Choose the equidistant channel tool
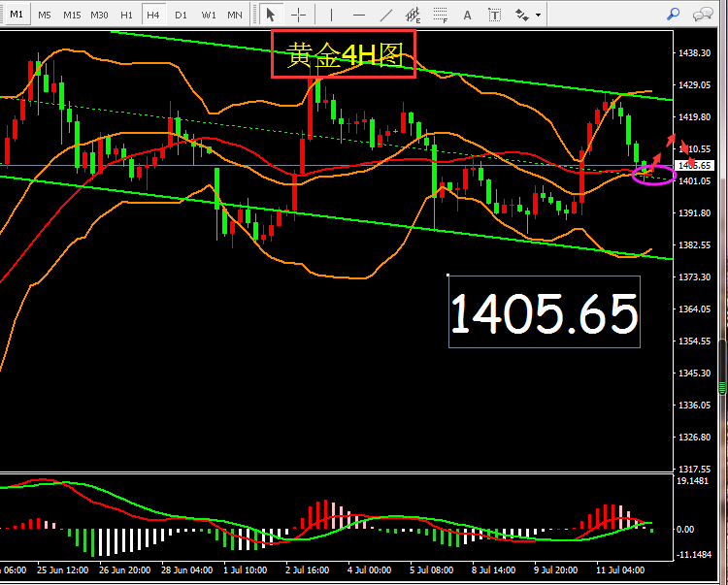This screenshot has height=585, width=728. (413, 15)
